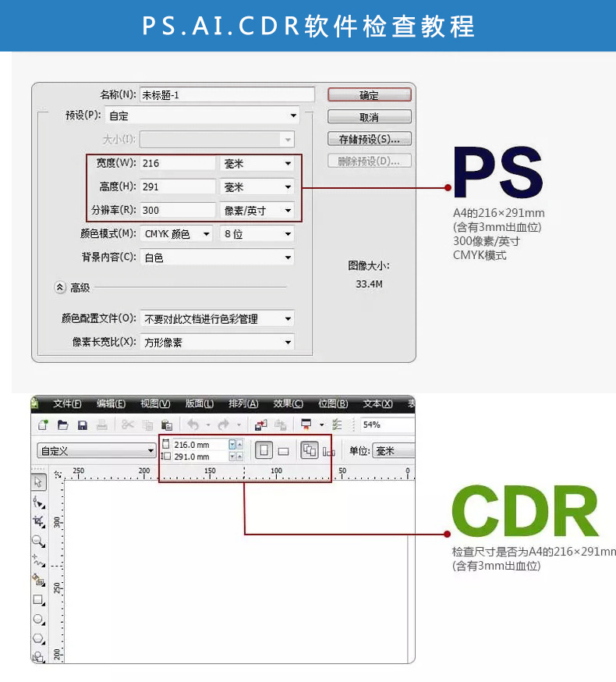Screen dimensions: 616x682
Task: Click the 高度 field showing 291
Action: tap(178, 187)
